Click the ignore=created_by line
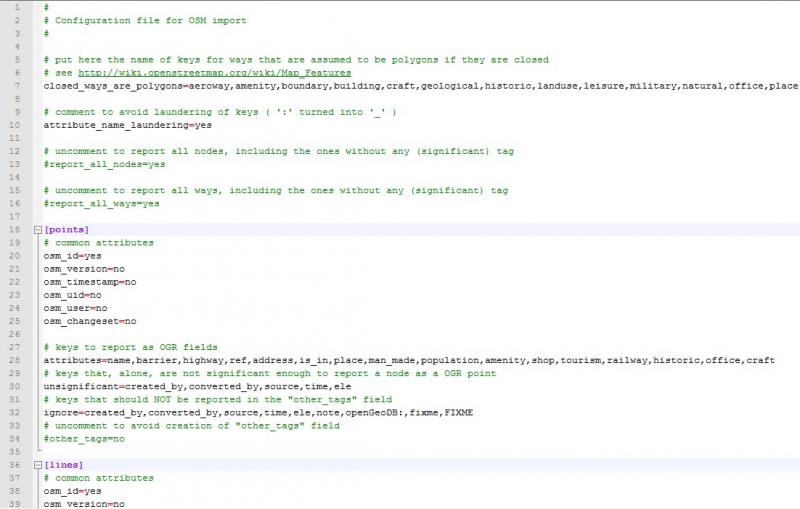This screenshot has width=800, height=509. point(250,412)
